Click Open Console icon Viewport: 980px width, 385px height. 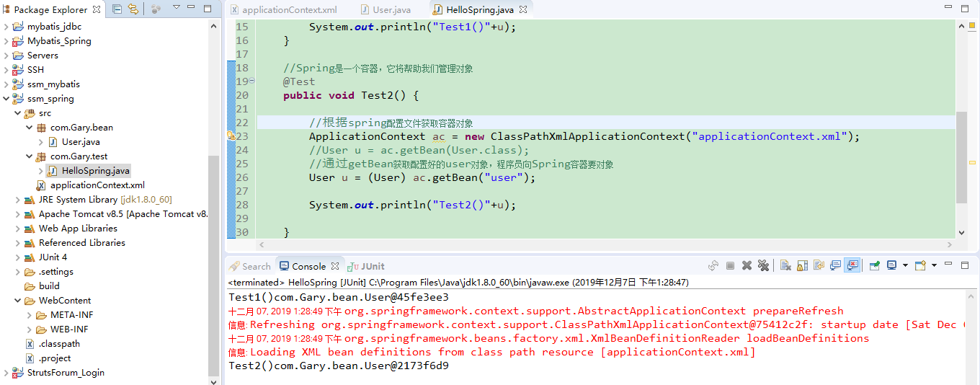tap(920, 266)
